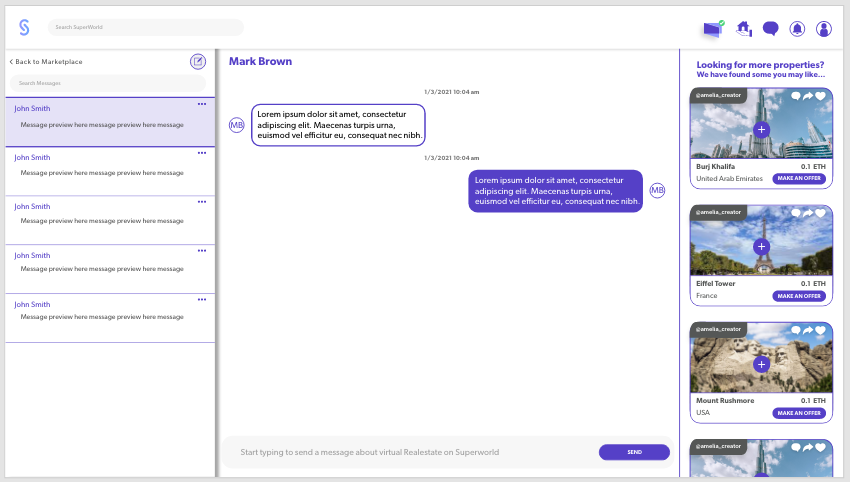This screenshot has height=482, width=850.
Task: Click @amelia_creator tag on Eiffel Tower card
Action: (x=718, y=213)
